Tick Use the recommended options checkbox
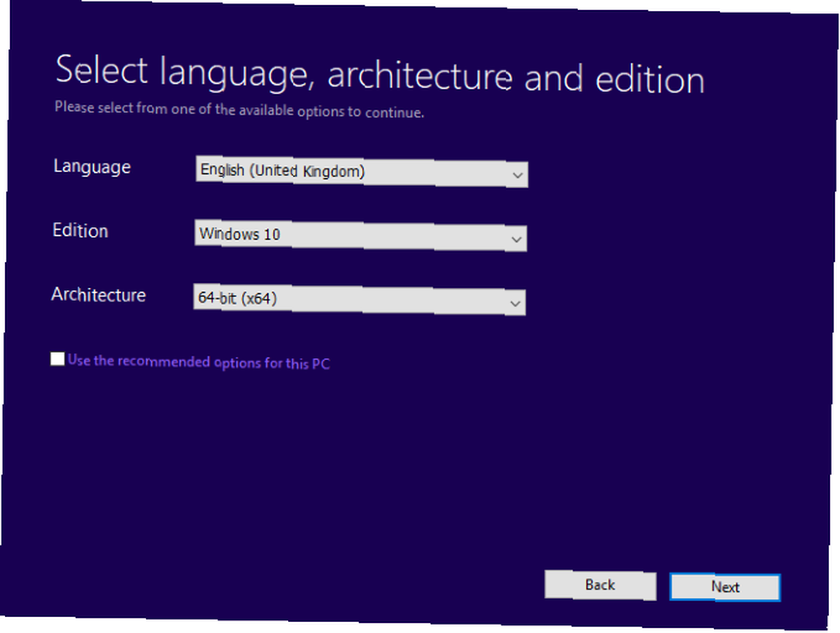The width and height of the screenshot is (840, 633). 57,358
